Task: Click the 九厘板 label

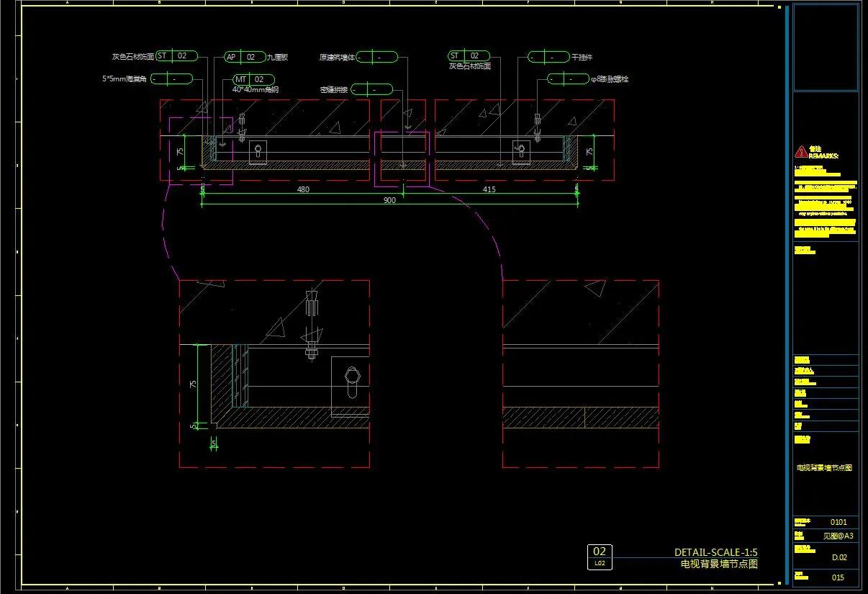Action: pos(278,57)
